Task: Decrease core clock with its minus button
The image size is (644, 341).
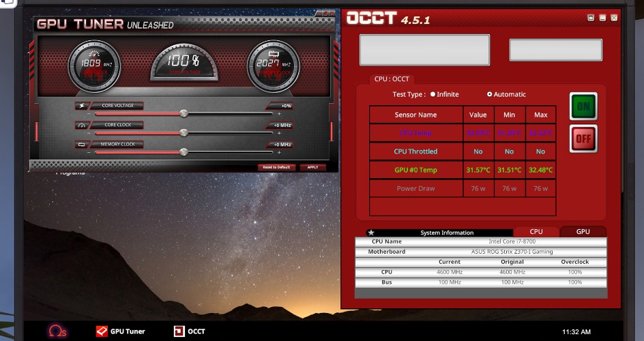Action: click(x=89, y=134)
